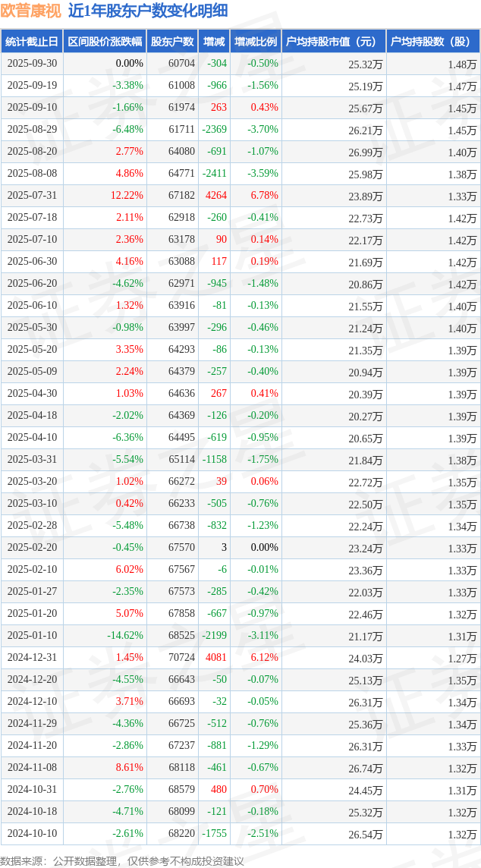Viewport: 481px width, 868px height.
Task: Sort by the 统计截止日 column header
Action: (32, 42)
